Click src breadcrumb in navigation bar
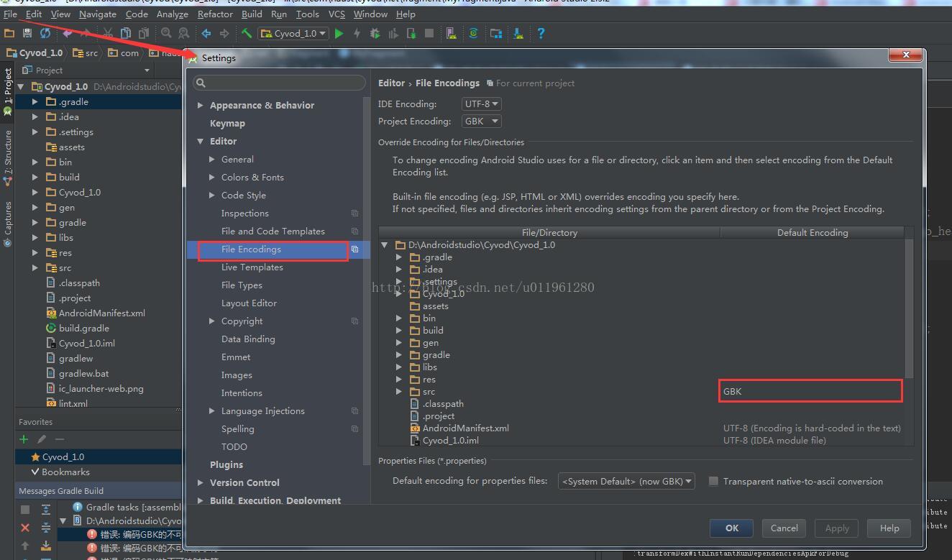The height and width of the screenshot is (560, 952). pos(86,53)
